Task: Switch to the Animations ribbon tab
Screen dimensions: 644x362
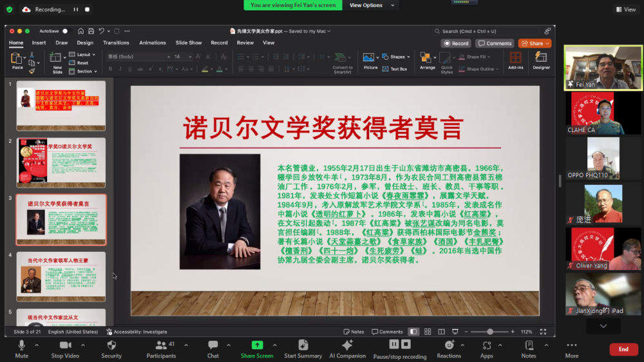Action: (x=153, y=43)
